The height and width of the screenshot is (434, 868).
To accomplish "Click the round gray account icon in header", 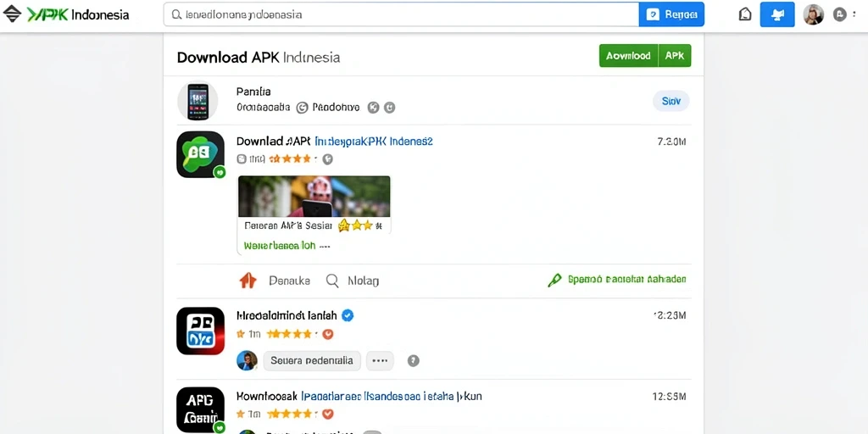I will tap(840, 14).
